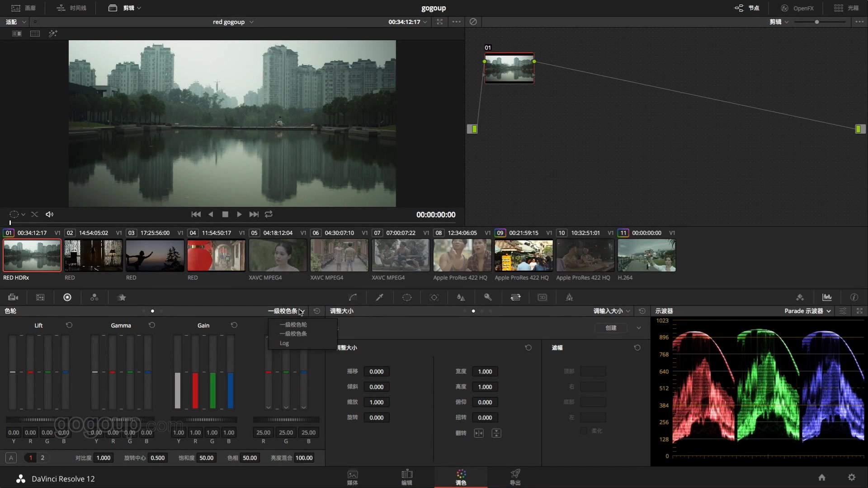Click the sizing create preset button
The height and width of the screenshot is (488, 868).
[x=611, y=328]
